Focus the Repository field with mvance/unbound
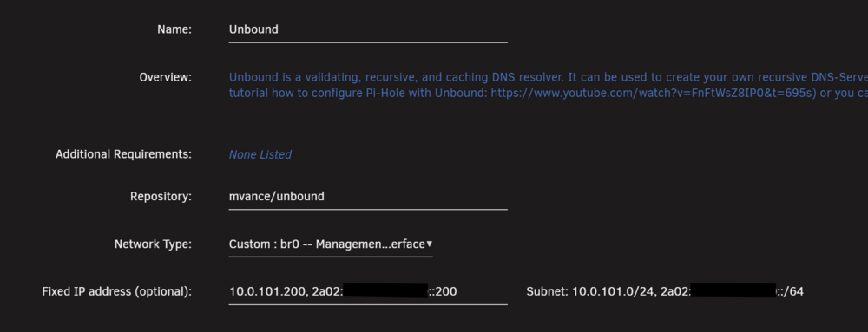Image resolution: width=868 pixels, height=332 pixels. (368, 197)
